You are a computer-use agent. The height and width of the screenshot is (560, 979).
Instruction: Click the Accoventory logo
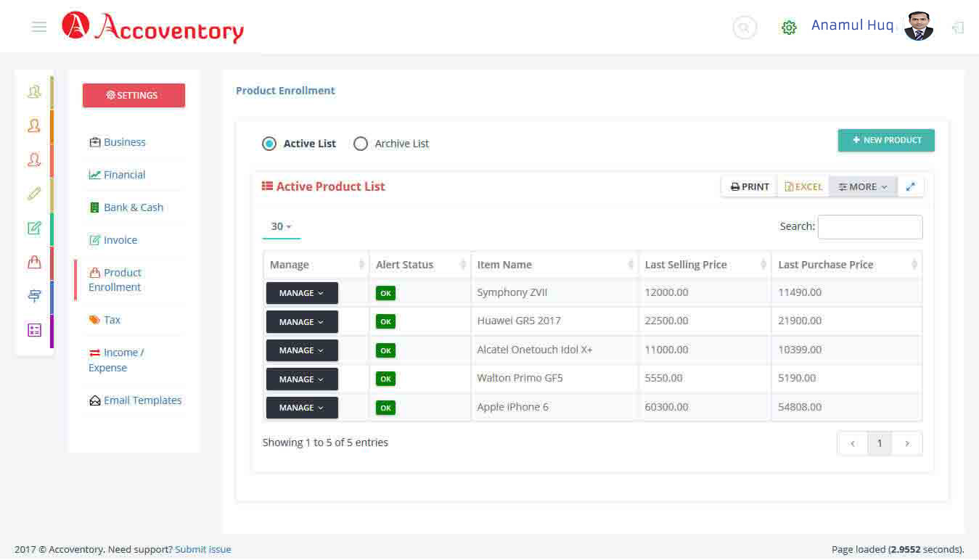click(153, 27)
